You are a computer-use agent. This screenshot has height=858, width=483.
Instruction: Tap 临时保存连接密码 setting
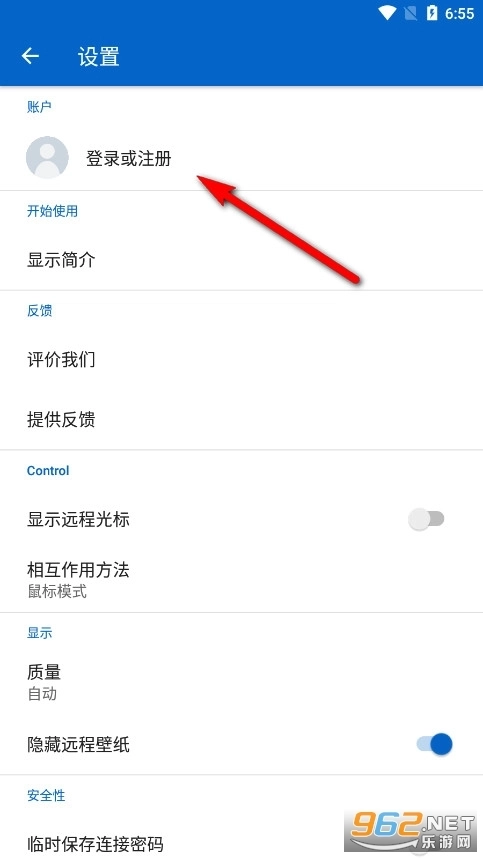tap(241, 843)
